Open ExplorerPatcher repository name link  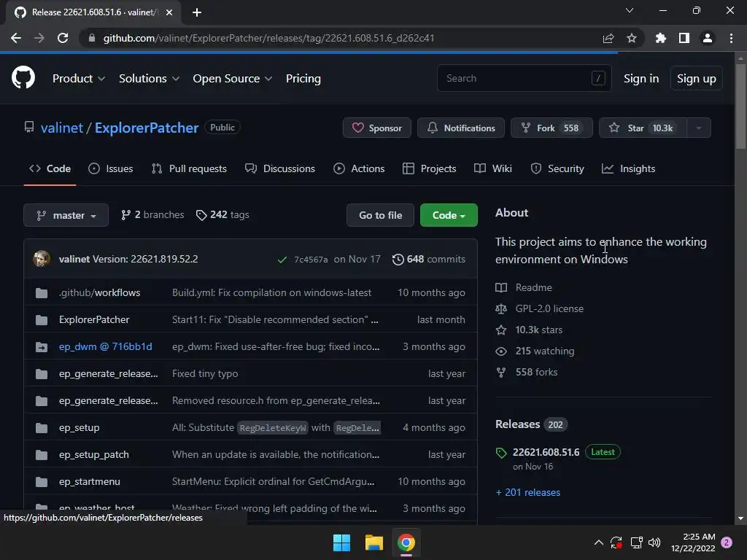coord(146,128)
